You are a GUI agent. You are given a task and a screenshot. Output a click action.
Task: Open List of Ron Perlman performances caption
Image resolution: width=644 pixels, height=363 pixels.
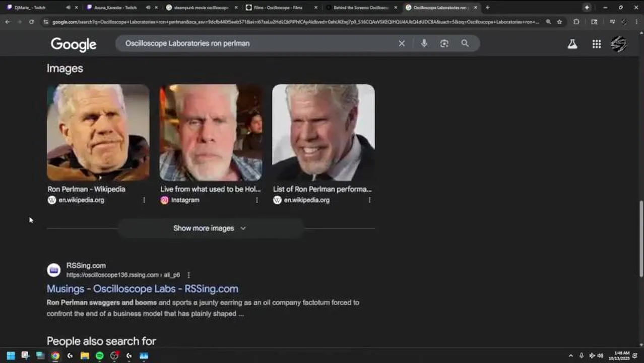point(323,189)
